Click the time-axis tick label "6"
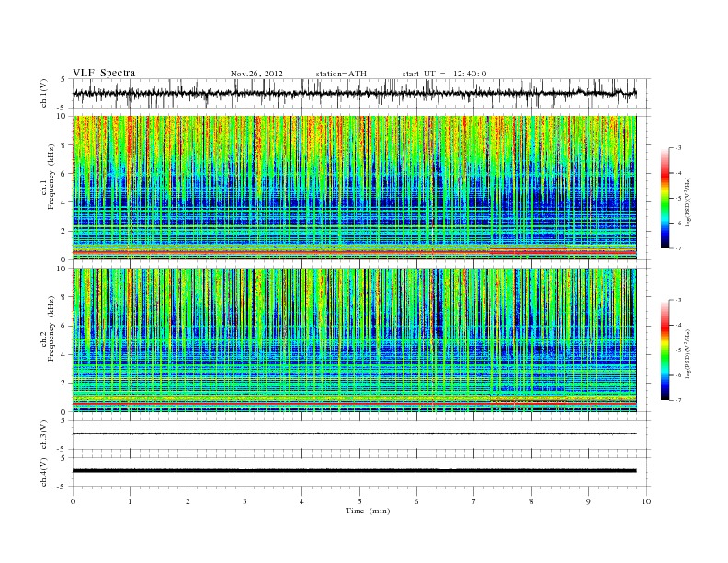Image resolution: width=728 pixels, height=563 pixels. [x=416, y=501]
